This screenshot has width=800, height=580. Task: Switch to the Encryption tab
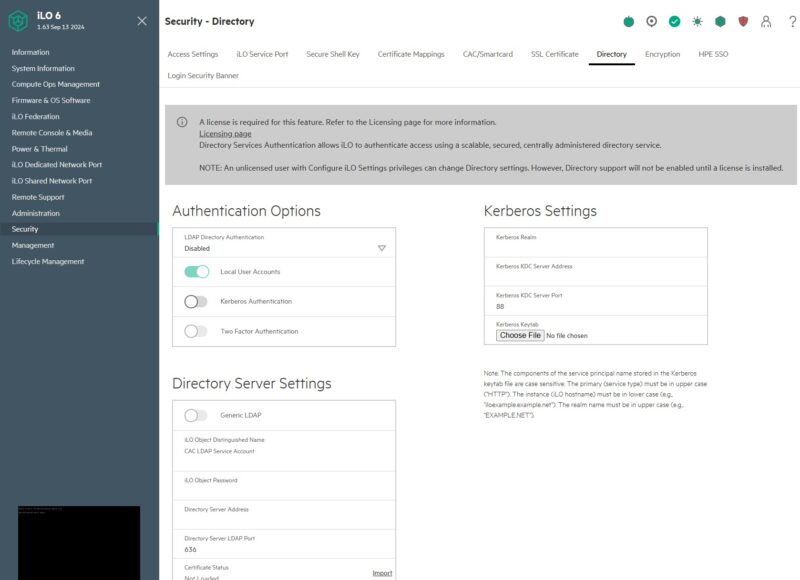(662, 55)
